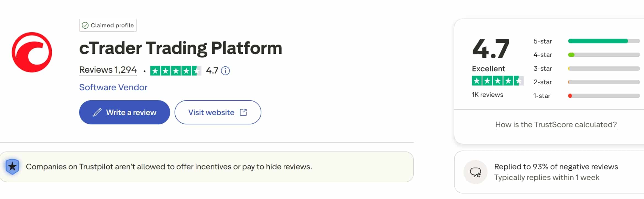Open the Reviews 1,294 tab

(107, 70)
